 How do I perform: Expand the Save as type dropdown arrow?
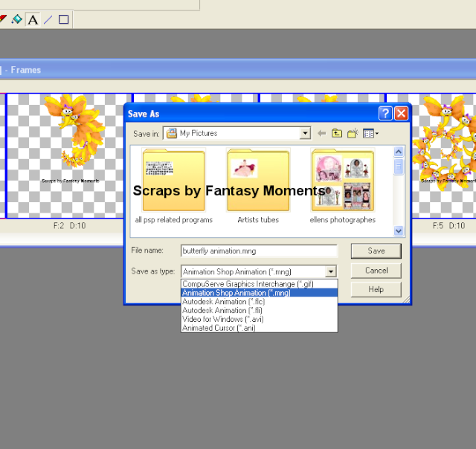[x=330, y=271]
